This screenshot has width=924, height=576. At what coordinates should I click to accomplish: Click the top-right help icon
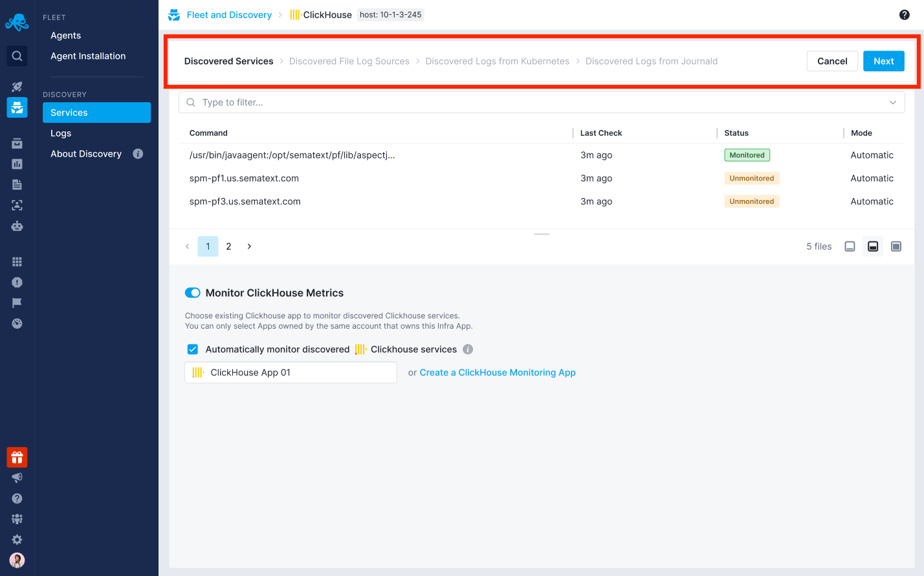coord(905,15)
